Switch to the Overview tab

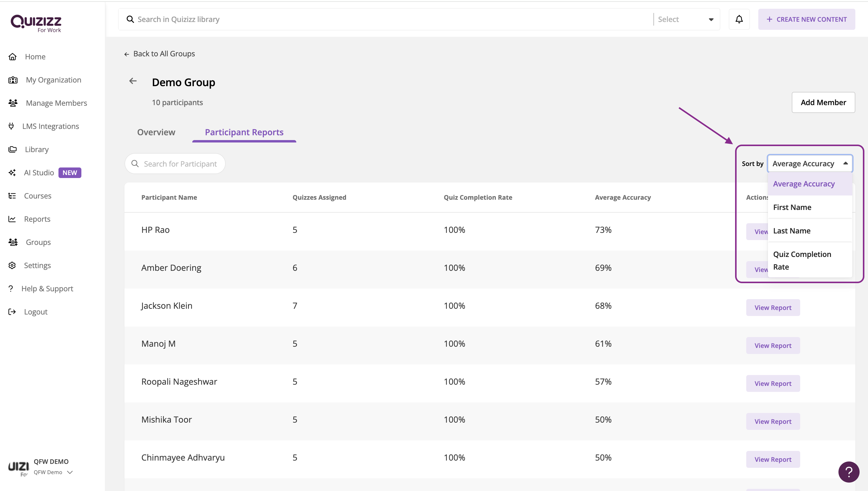coord(156,132)
